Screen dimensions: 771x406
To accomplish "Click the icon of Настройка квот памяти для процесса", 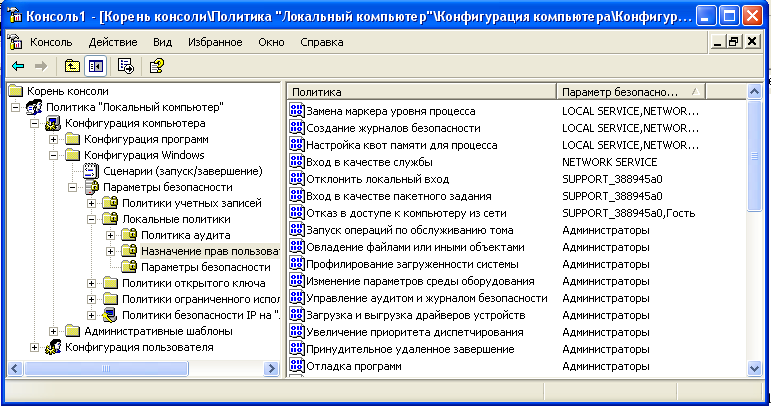I will 297,145.
